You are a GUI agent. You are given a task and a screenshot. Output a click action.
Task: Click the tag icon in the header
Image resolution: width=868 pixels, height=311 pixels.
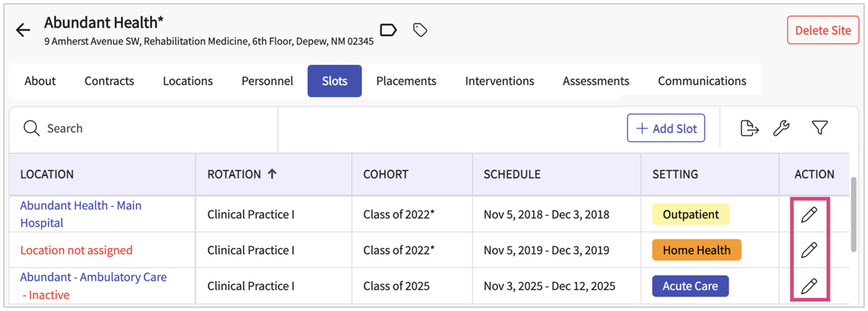420,30
